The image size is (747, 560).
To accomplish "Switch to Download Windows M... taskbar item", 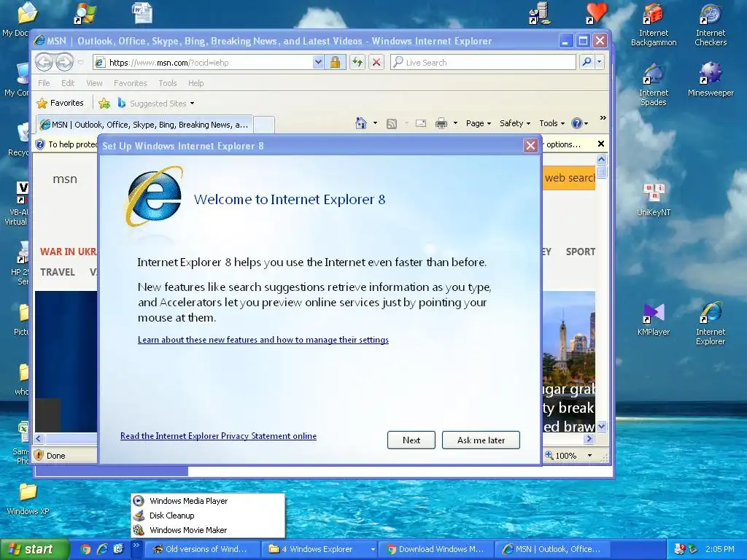I will (436, 550).
